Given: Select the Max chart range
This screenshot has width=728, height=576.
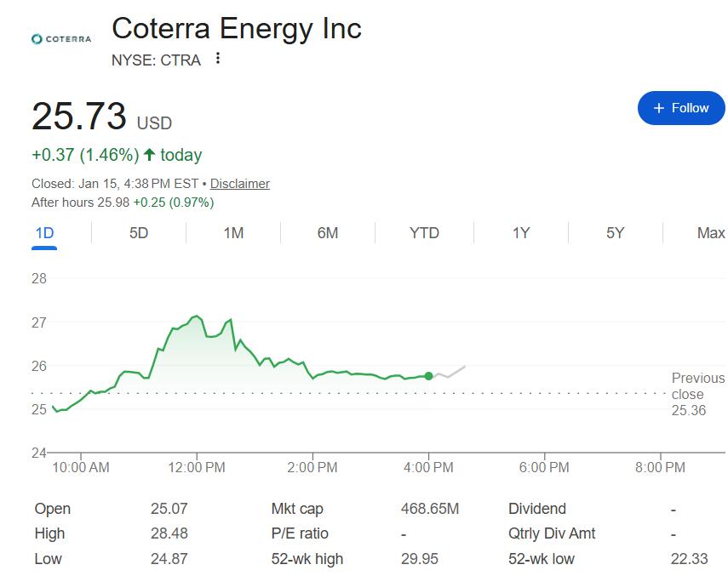Looking at the screenshot, I should pyautogui.click(x=710, y=233).
